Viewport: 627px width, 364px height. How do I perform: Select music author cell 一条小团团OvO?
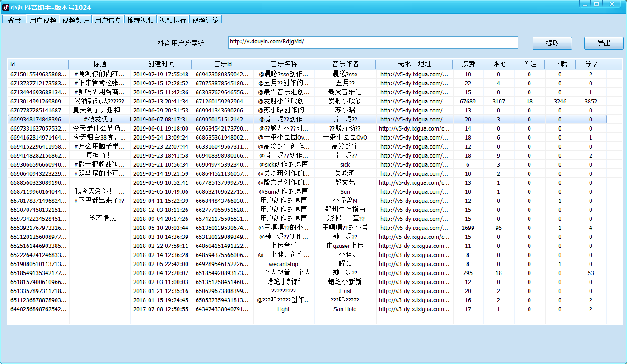coord(346,137)
